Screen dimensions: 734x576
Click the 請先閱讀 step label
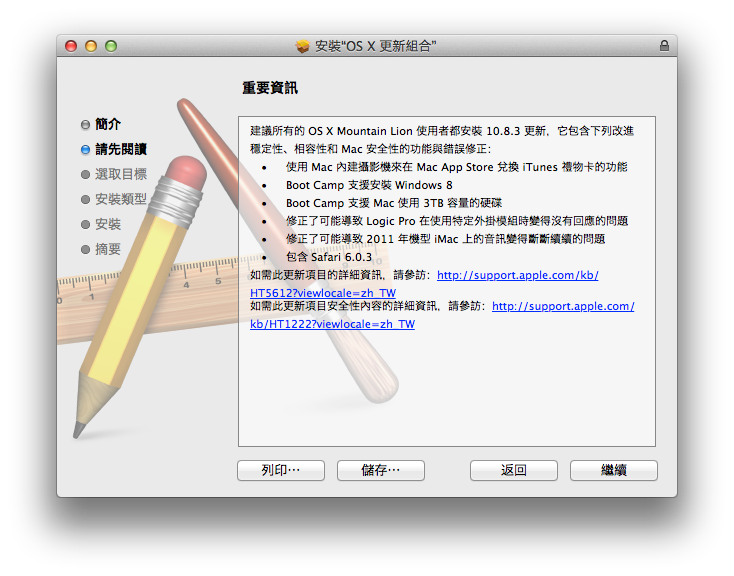pos(121,149)
